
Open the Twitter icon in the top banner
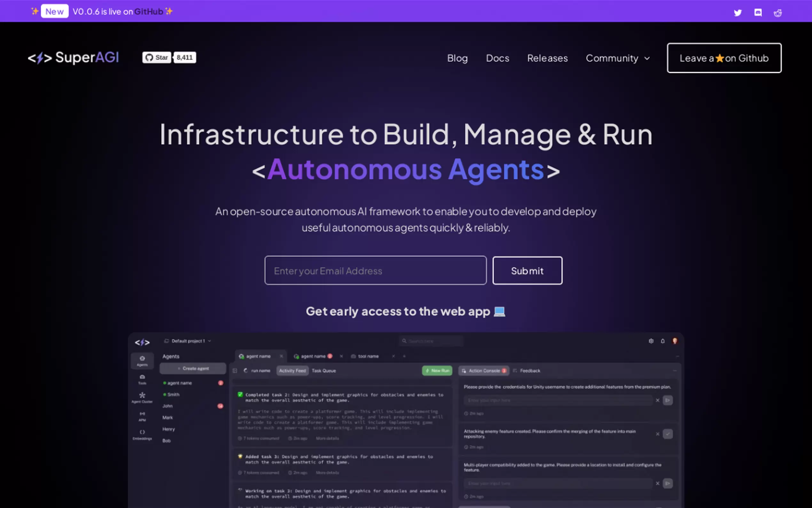(738, 13)
